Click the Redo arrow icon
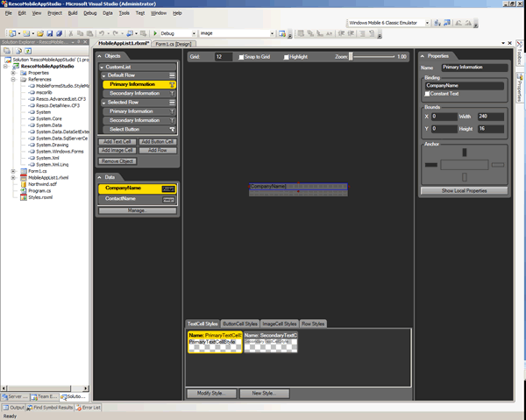This screenshot has width=526, height=420. pos(115,33)
